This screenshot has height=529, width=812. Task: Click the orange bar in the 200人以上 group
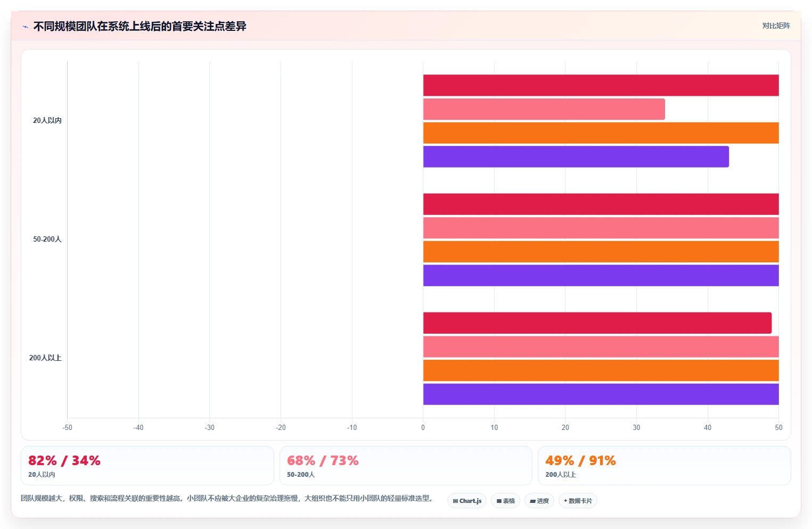(x=601, y=370)
